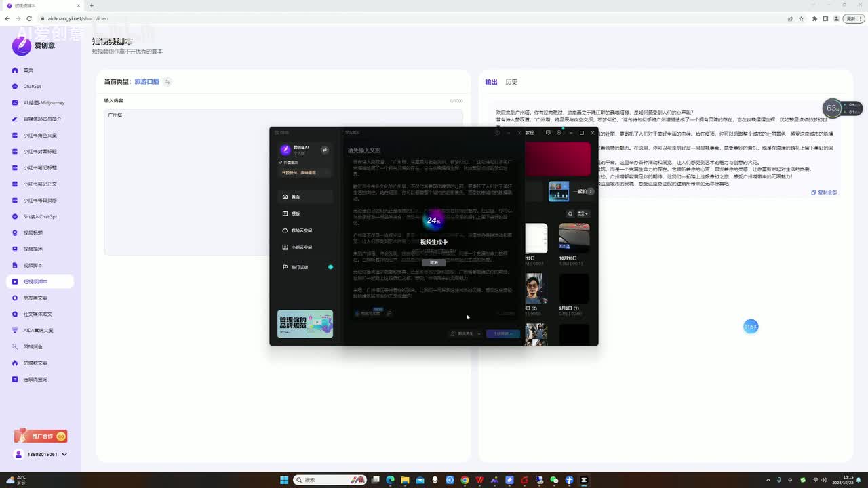This screenshot has height=488, width=868.
Task: Open ChatGpt in the left sidebar
Action: coord(32,87)
